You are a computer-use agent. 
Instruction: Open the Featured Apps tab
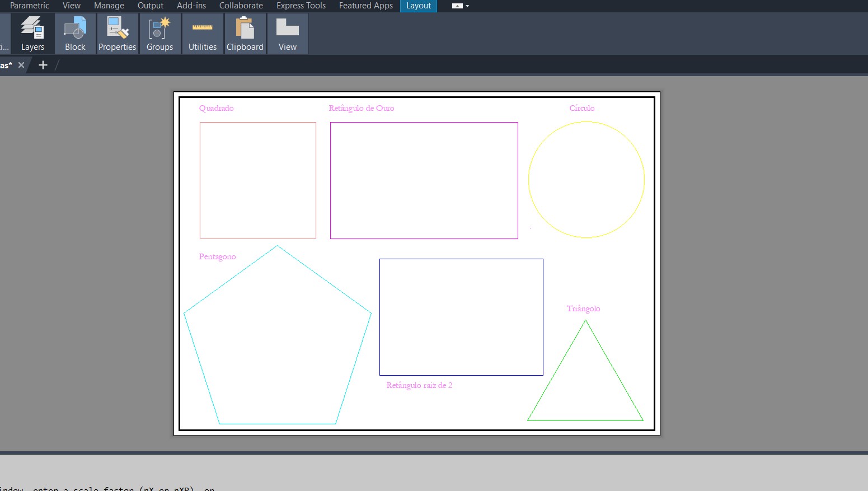tap(366, 6)
